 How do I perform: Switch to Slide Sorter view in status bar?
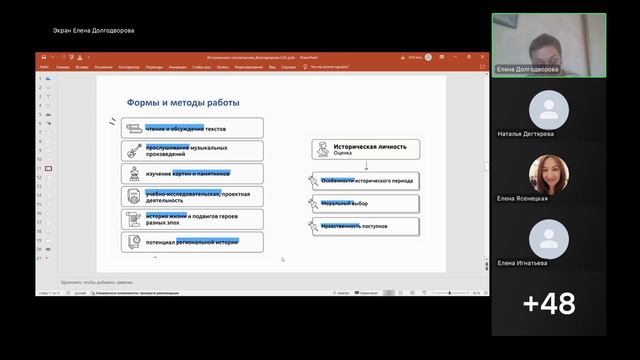coord(401,293)
